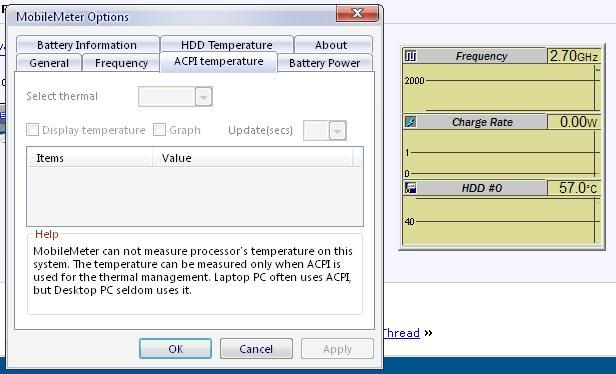Click the OK button
This screenshot has width=616, height=374.
tap(175, 348)
